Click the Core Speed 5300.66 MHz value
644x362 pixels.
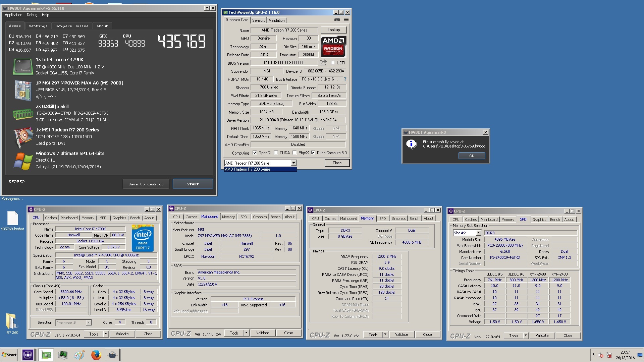click(x=71, y=292)
